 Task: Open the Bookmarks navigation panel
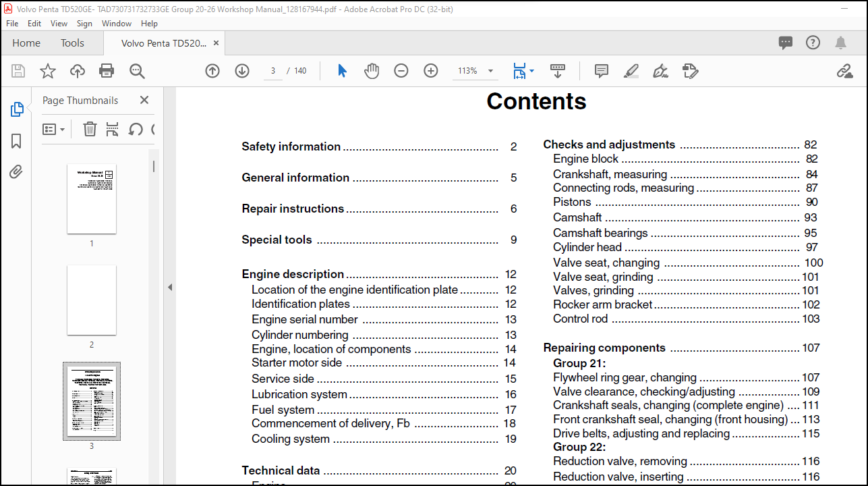click(x=17, y=140)
